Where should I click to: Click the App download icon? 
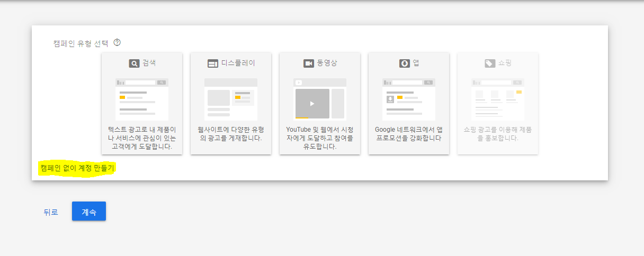click(x=405, y=63)
